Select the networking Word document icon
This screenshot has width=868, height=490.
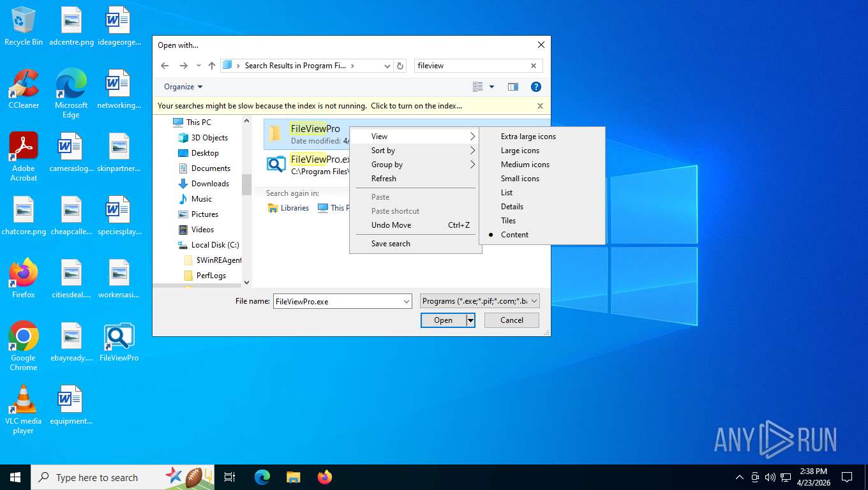pyautogui.click(x=119, y=89)
